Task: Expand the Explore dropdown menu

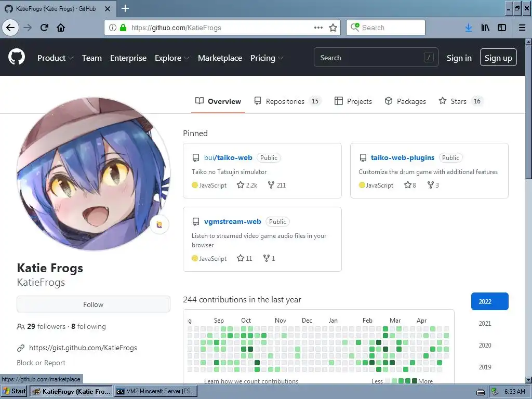Action: 171,58
